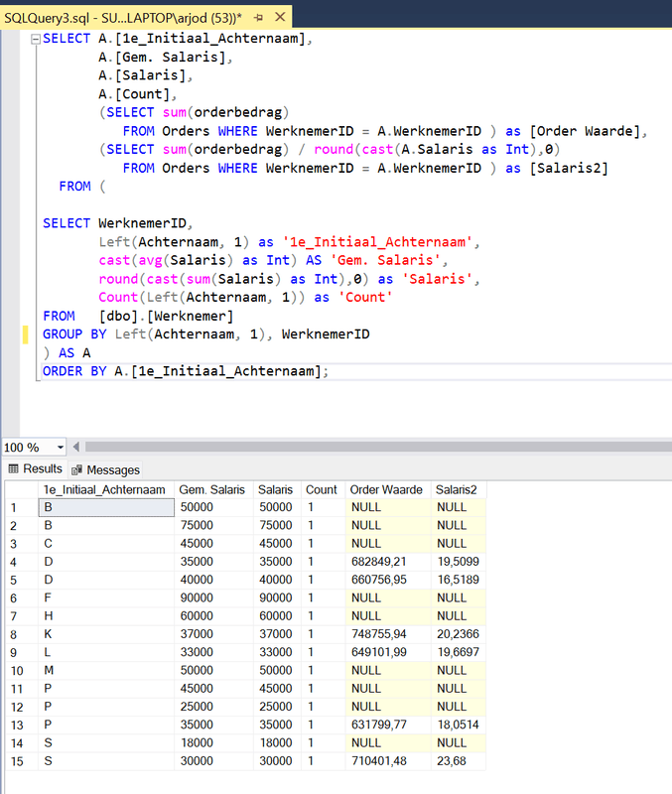Screen dimensions: 672x794
Task: Click Order Waarde cell 682849,21
Action: [388, 562]
